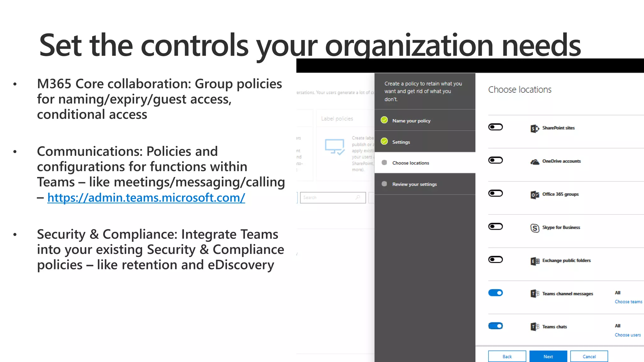Click the All value for Teams channel messages
The height and width of the screenshot is (362, 644).
click(618, 293)
